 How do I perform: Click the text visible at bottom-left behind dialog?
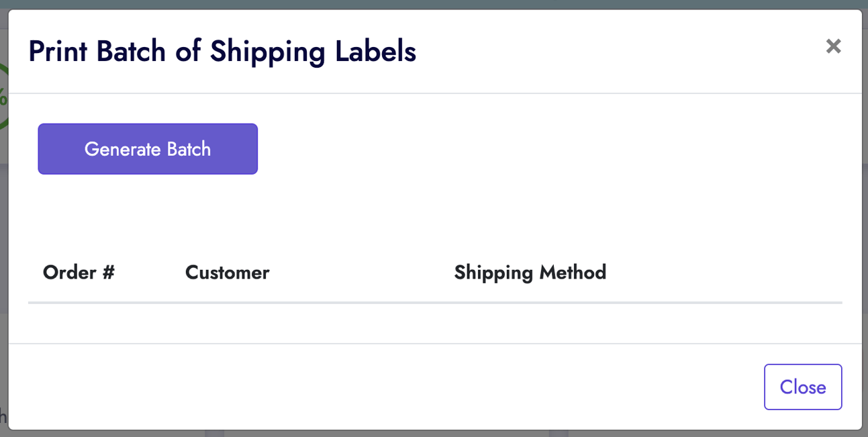[4, 416]
